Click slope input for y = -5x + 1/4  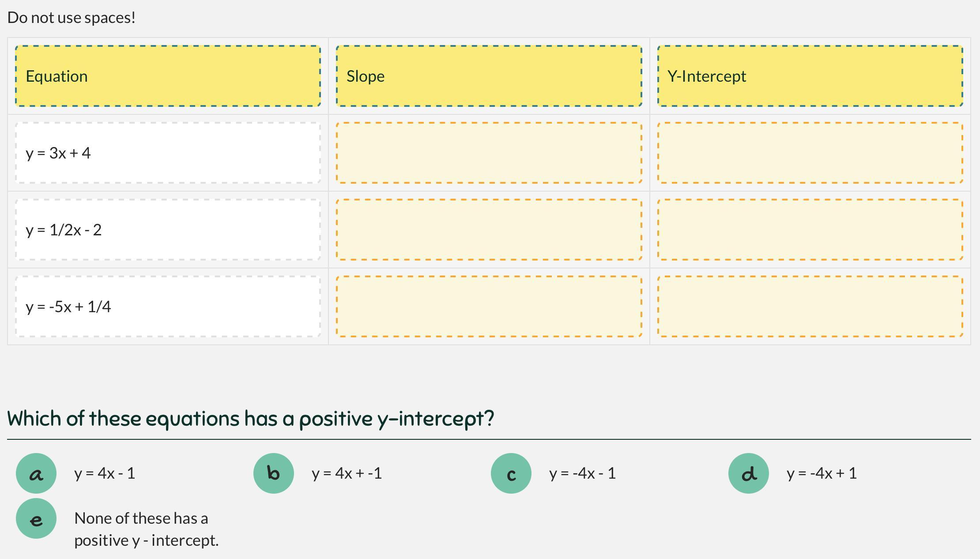pos(489,306)
